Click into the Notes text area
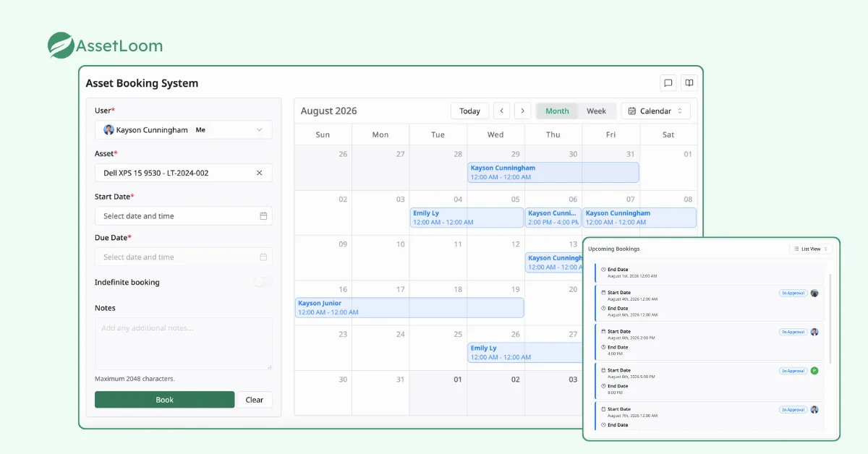The width and height of the screenshot is (868, 454). pos(184,344)
